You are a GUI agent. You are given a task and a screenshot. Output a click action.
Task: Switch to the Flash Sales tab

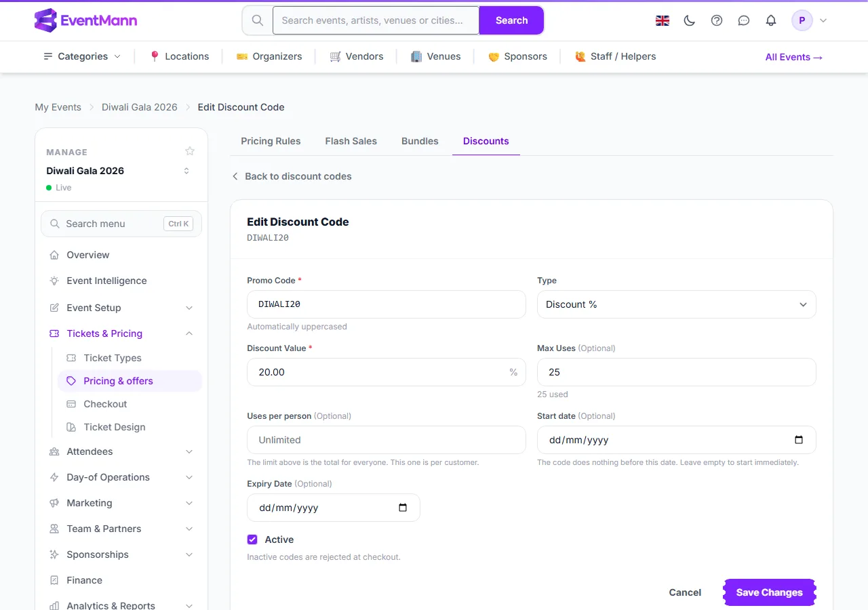[351, 141]
